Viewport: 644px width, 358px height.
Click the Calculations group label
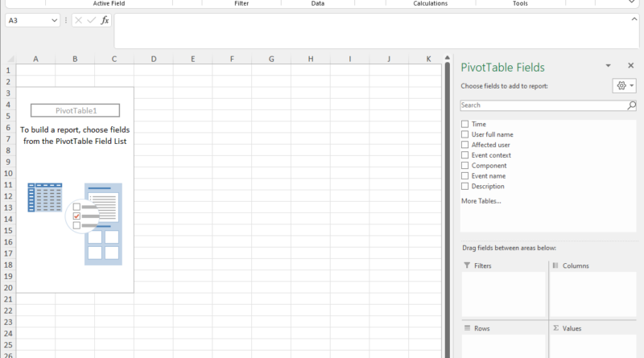[431, 3]
